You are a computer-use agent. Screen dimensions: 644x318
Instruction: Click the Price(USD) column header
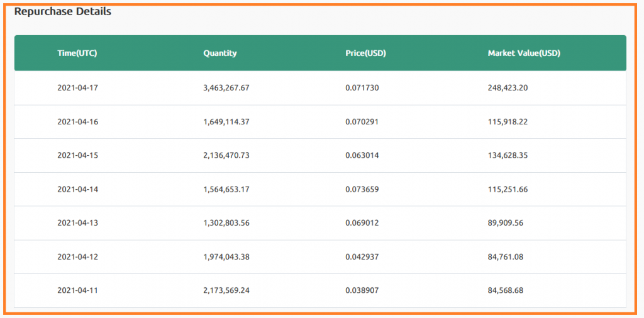365,53
